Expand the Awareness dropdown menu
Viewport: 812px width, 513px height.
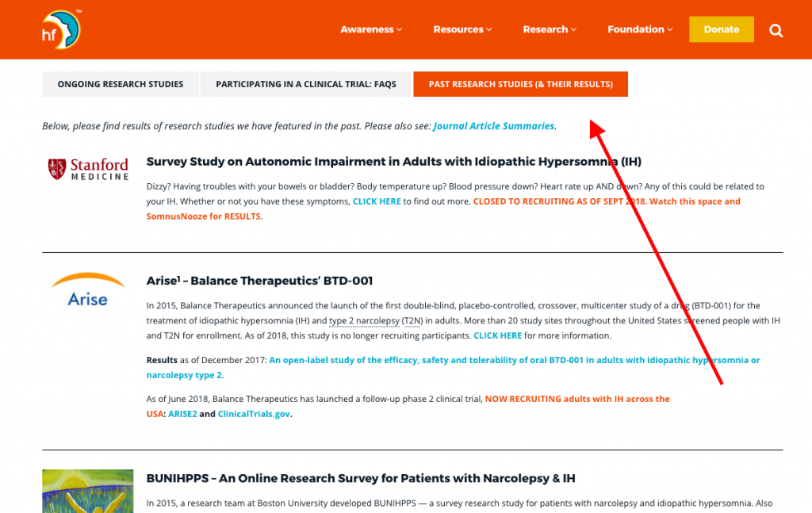tap(371, 29)
